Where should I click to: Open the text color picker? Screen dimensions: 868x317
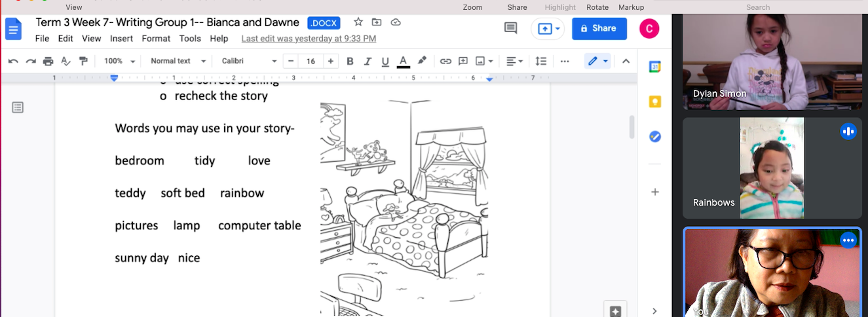tap(404, 61)
